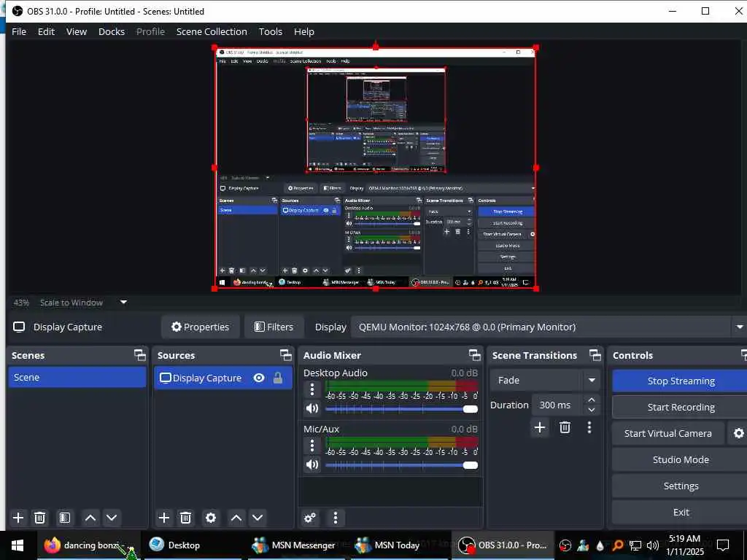Pop out the Scenes dock
This screenshot has width=747, height=560.
(139, 355)
